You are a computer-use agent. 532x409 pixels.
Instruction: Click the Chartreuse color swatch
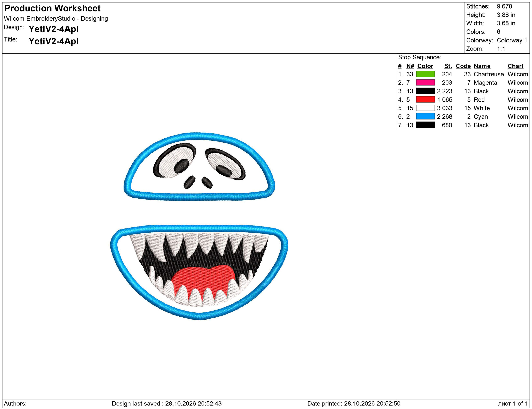(425, 74)
